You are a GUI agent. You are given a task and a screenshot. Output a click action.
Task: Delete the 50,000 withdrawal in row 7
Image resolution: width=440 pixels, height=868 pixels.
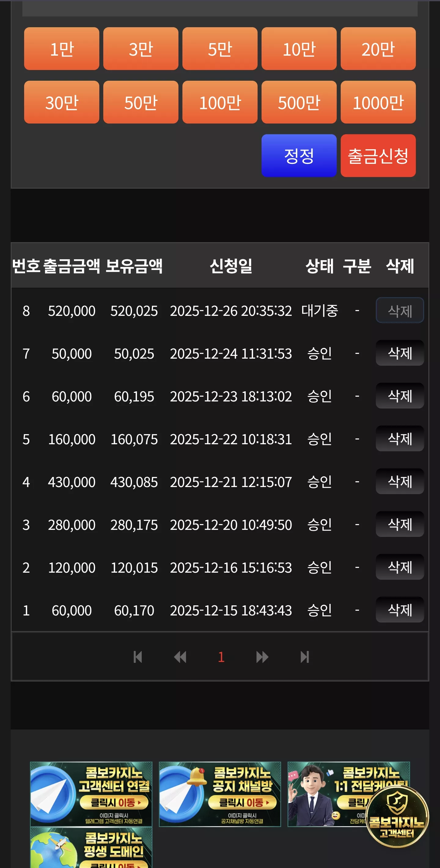click(x=400, y=353)
